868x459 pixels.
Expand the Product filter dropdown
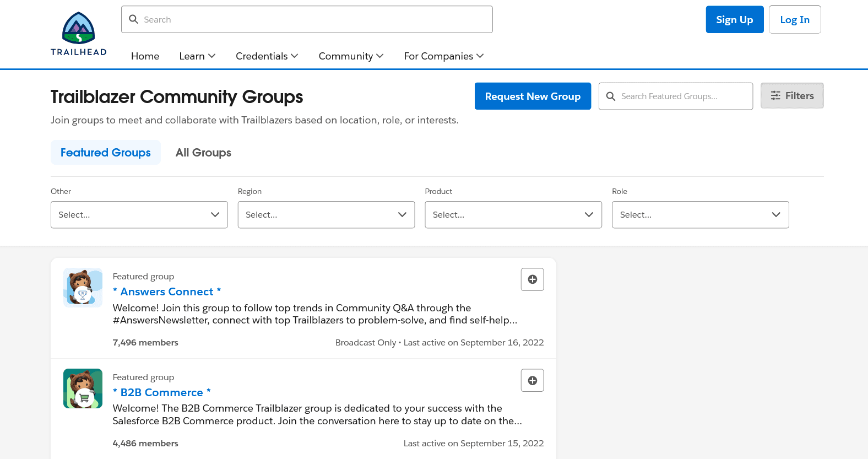[x=513, y=215]
